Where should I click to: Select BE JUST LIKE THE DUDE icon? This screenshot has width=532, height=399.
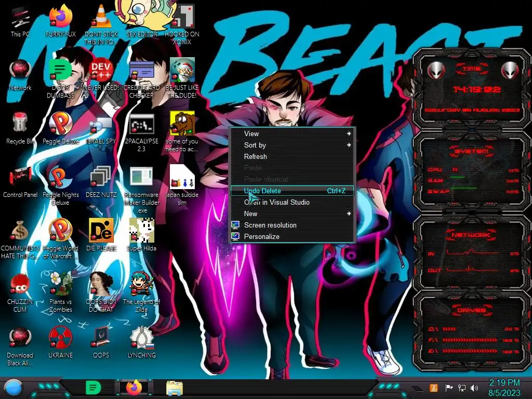pyautogui.click(x=182, y=78)
